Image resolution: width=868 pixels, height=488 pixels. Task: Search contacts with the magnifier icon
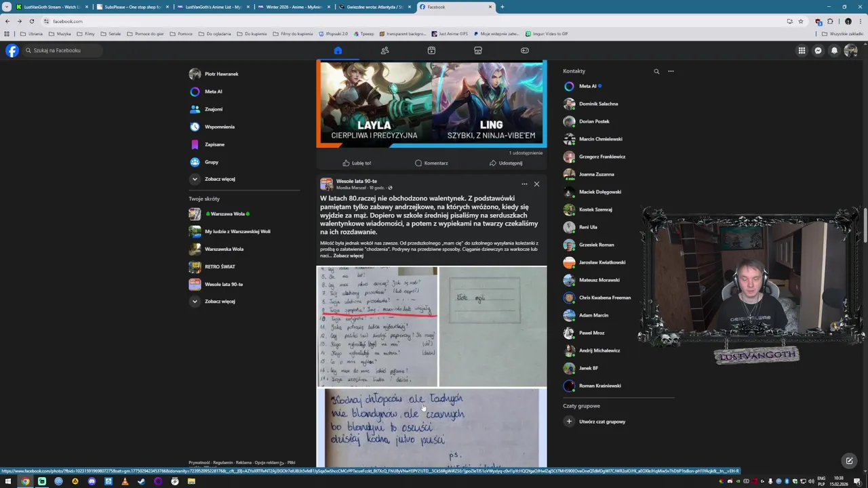[x=656, y=71]
